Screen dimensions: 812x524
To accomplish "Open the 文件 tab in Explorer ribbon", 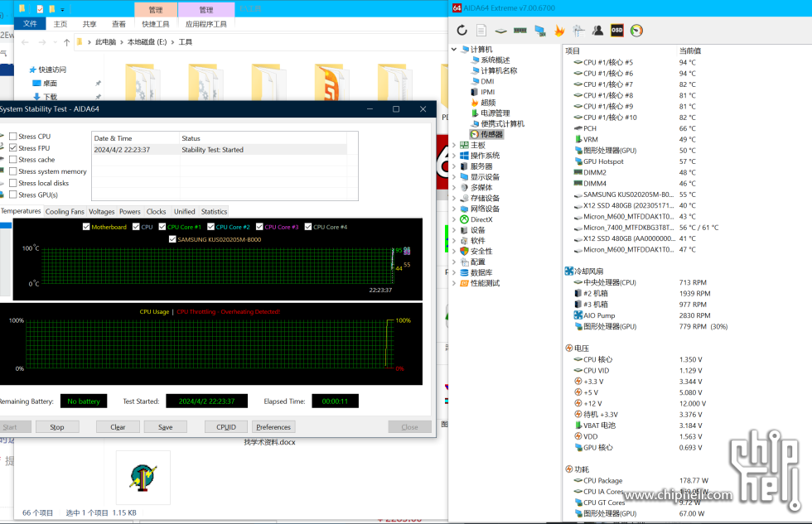I will [x=30, y=24].
